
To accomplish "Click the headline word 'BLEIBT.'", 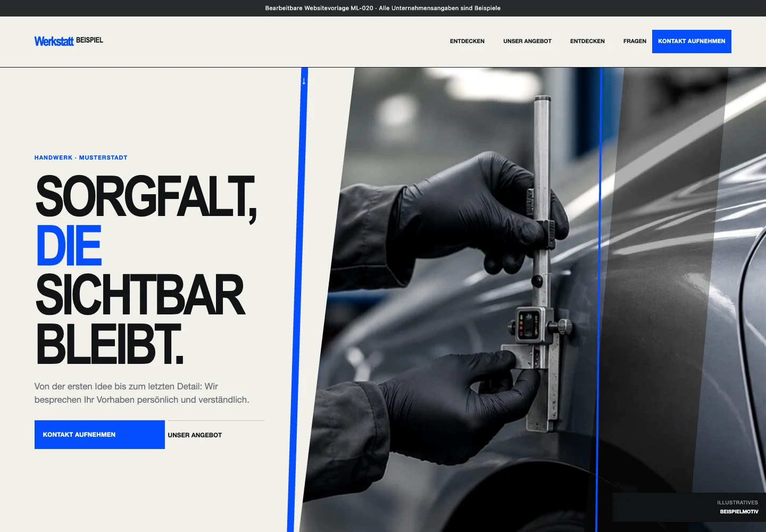I will (x=110, y=344).
